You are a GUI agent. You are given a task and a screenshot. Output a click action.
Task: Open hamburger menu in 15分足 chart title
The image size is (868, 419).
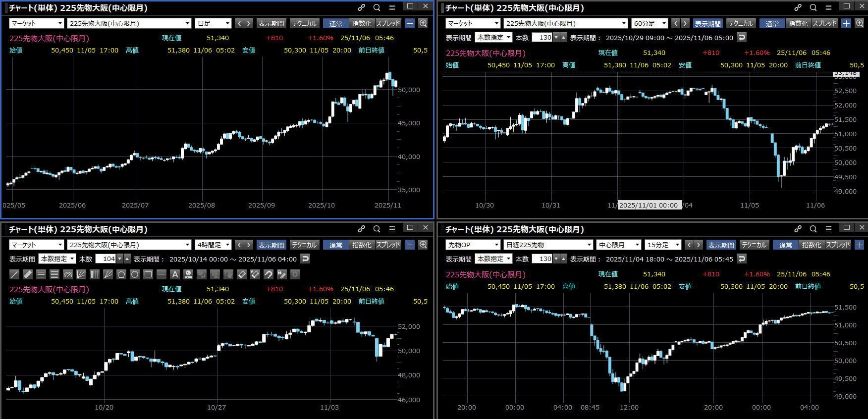(x=828, y=229)
